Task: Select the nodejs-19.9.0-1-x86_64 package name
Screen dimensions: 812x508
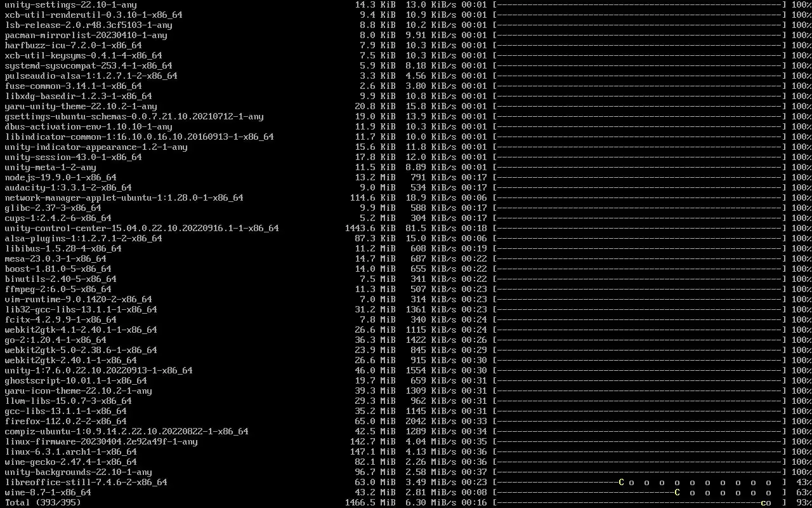Action: [x=61, y=177]
